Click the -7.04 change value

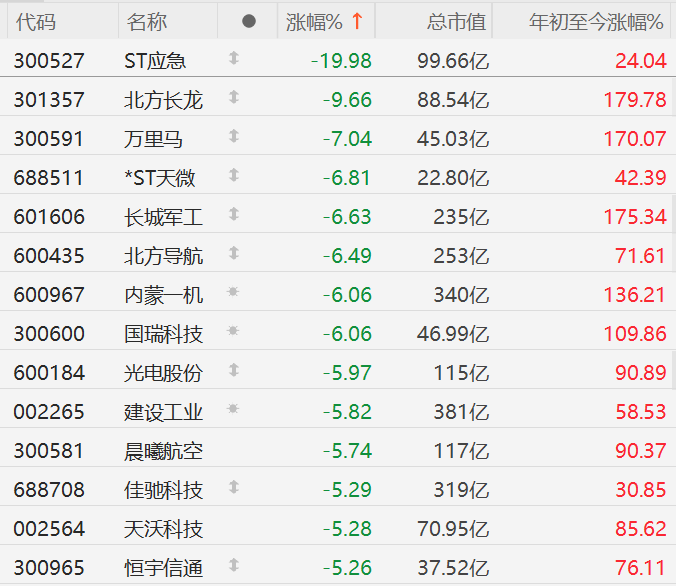tap(347, 139)
